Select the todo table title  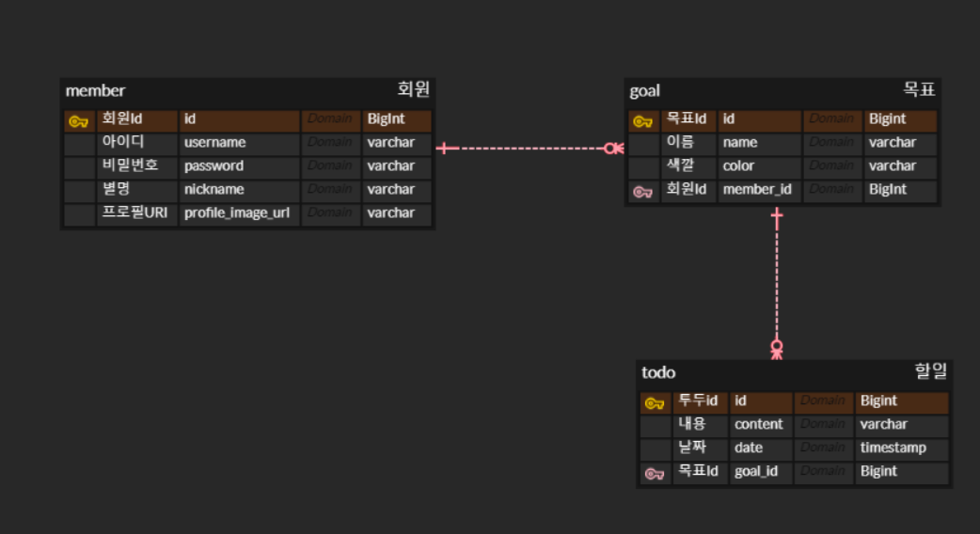658,373
